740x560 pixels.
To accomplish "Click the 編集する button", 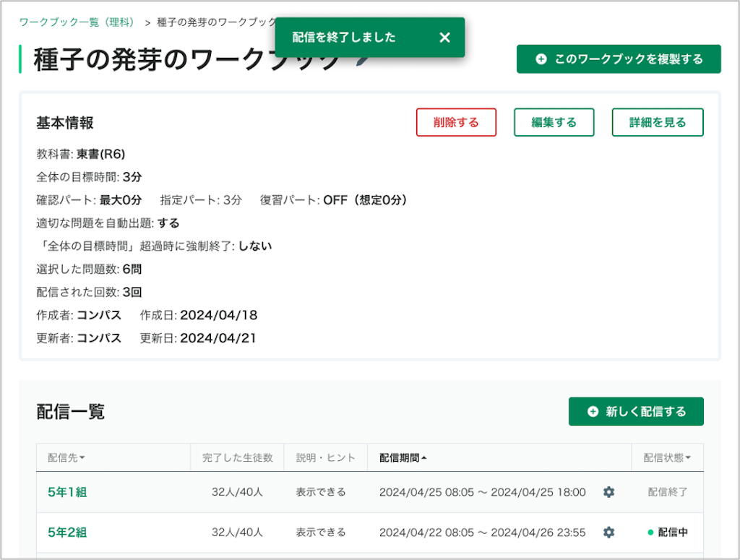I will click(x=554, y=122).
